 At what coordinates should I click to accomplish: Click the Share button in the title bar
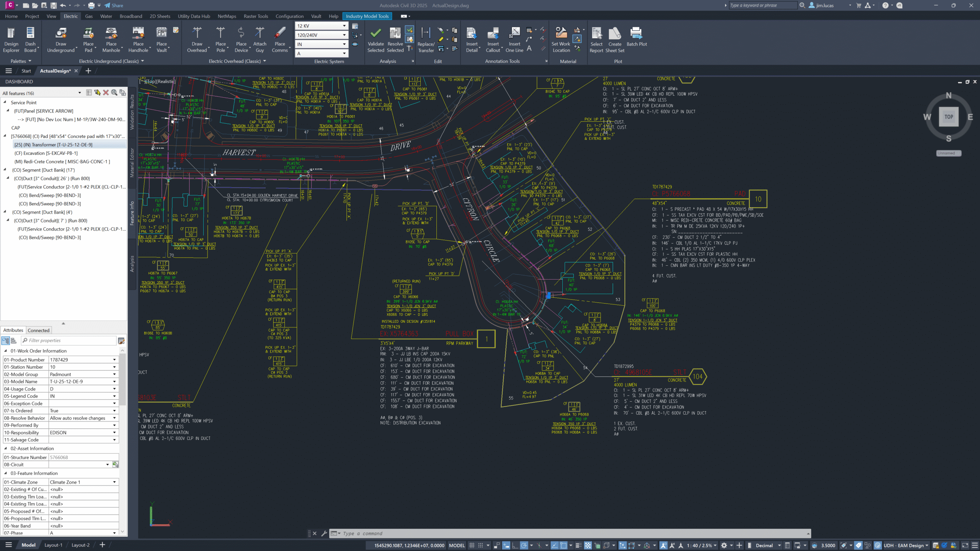coord(113,5)
